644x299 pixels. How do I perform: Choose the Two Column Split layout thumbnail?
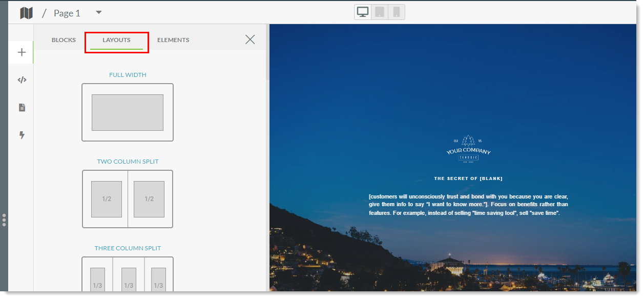click(128, 199)
